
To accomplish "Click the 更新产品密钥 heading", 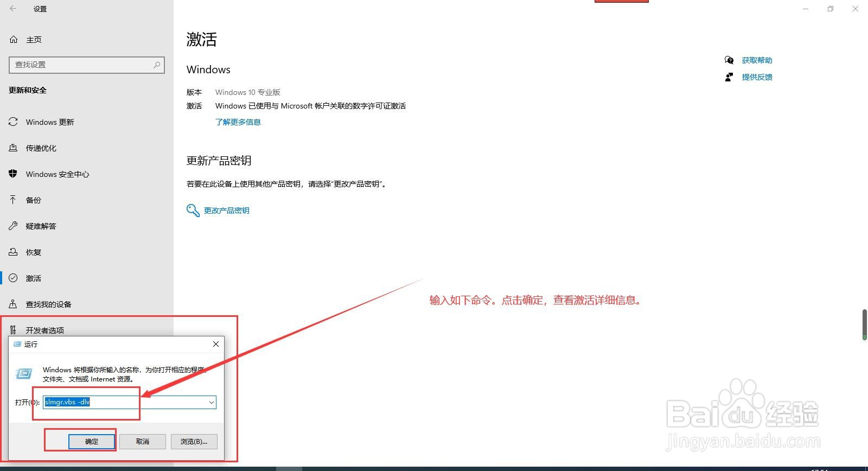I will click(219, 161).
